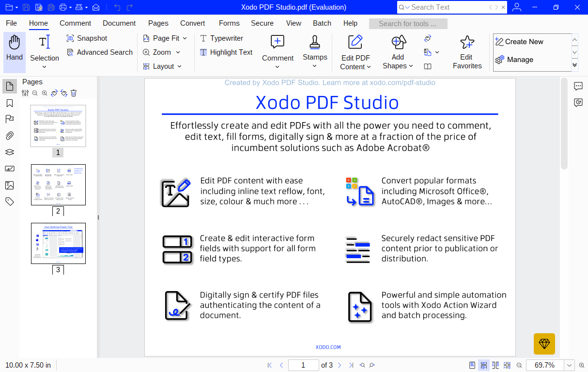The image size is (588, 372).
Task: Open the Pages ribbon tab
Action: pos(158,23)
